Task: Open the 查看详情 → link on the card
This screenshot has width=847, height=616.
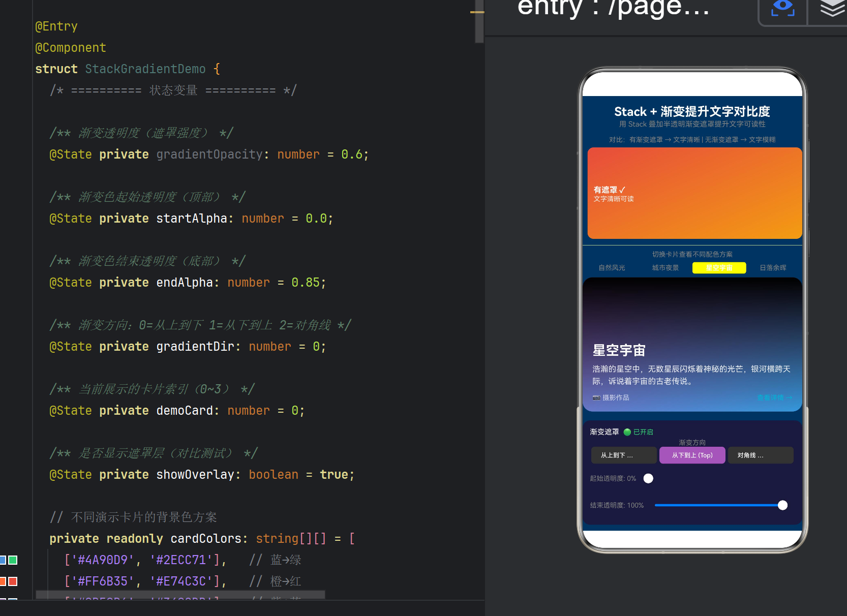Action: (774, 397)
